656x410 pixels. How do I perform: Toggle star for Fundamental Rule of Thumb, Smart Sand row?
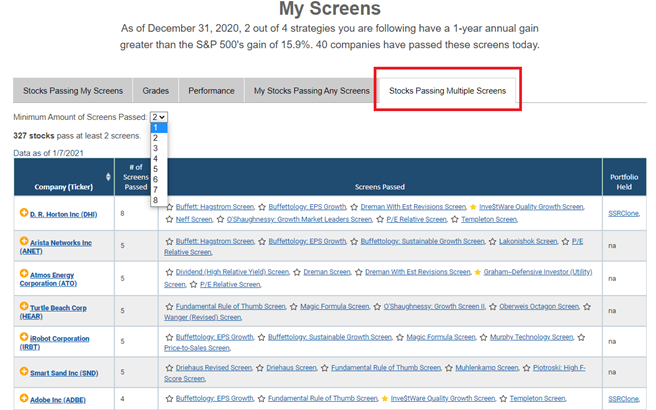click(325, 368)
